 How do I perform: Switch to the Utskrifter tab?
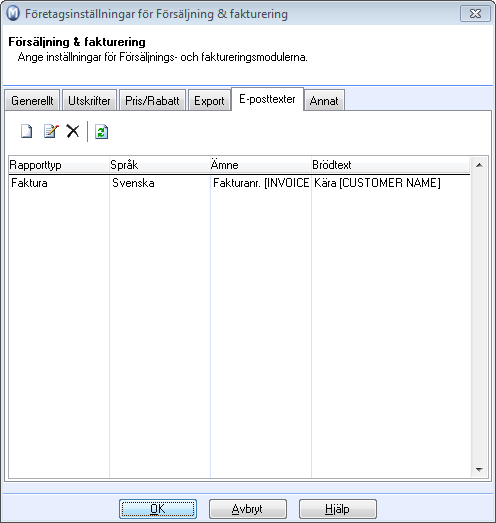coord(89,100)
